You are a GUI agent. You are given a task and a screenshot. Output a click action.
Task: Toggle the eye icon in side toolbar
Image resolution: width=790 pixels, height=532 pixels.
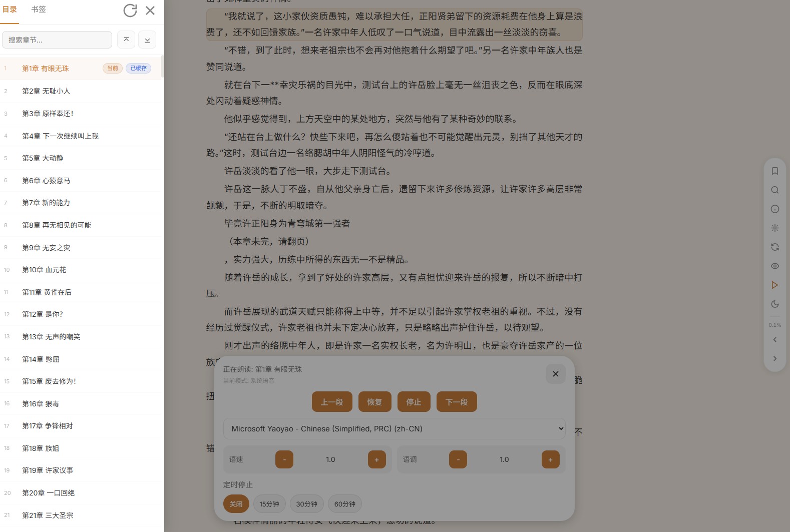pyautogui.click(x=775, y=266)
